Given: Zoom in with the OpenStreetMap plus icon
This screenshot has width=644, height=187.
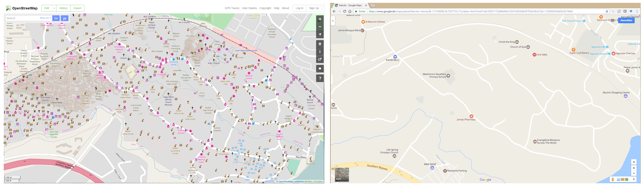Looking at the screenshot, I should pos(320,19).
